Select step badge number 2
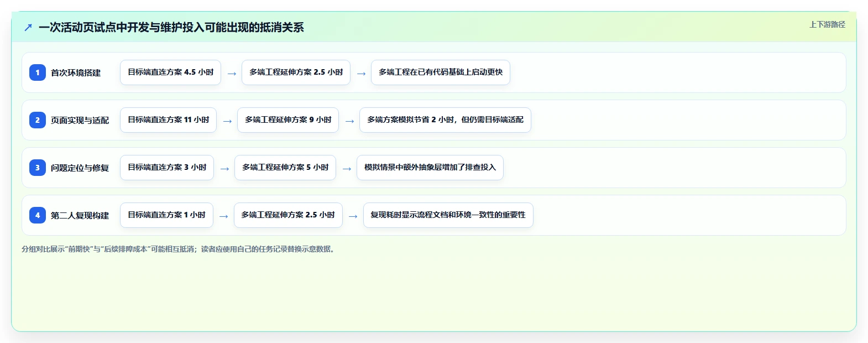 [38, 120]
